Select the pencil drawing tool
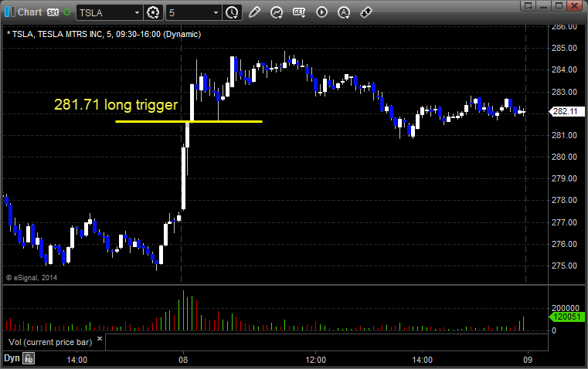 pyautogui.click(x=254, y=12)
